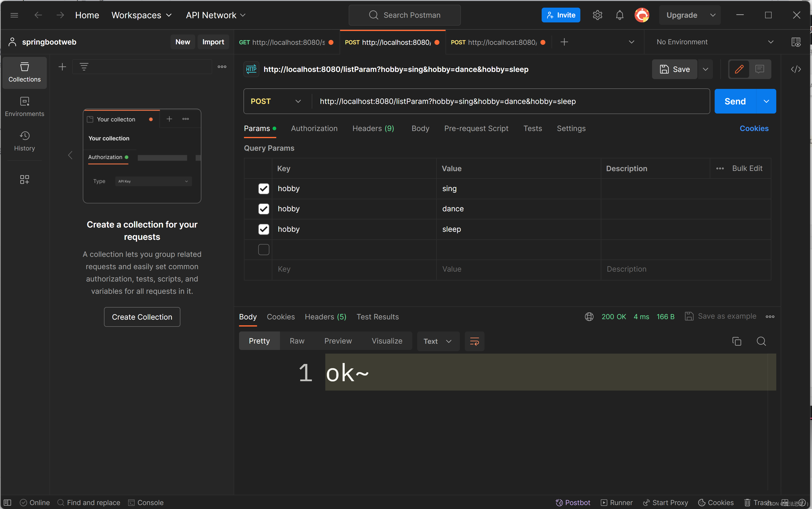Open the History sidebar section
The width and height of the screenshot is (812, 509).
(24, 141)
